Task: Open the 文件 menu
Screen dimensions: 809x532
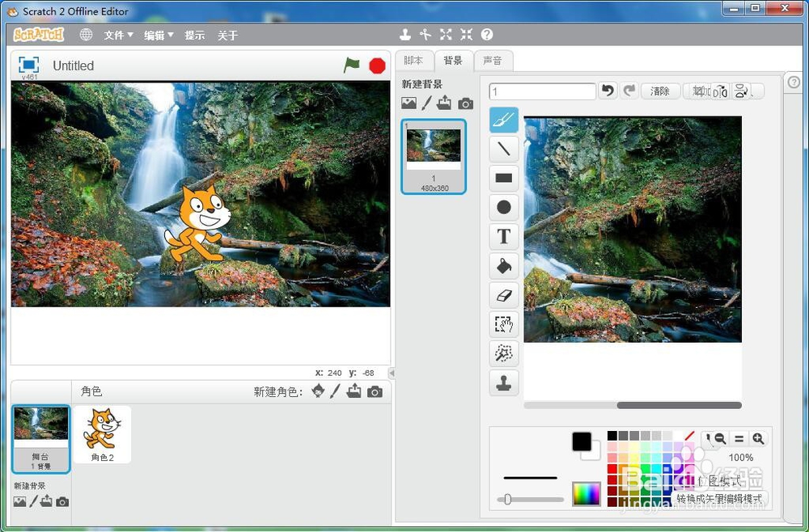Action: tap(118, 35)
